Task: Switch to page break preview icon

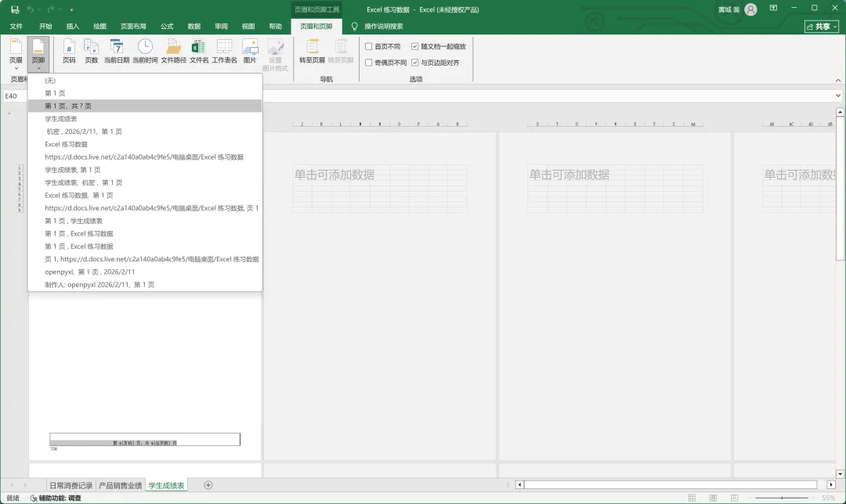Action: pyautogui.click(x=734, y=498)
